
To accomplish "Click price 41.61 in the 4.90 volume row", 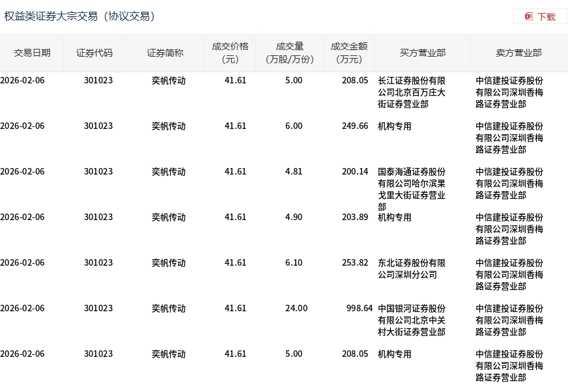I will pos(235,217).
